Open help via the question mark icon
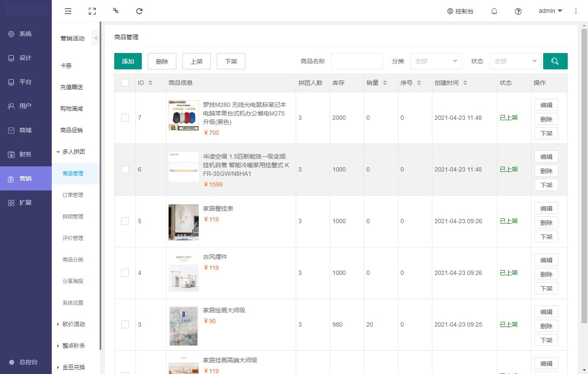Image resolution: width=588 pixels, height=374 pixels. point(518,11)
